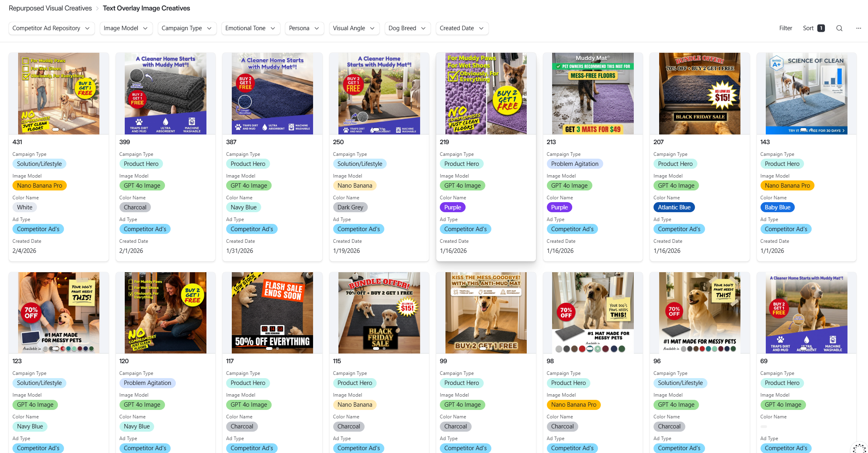View the Science of Clean image on card 143
Screen dimensions: 868x453
(806, 93)
